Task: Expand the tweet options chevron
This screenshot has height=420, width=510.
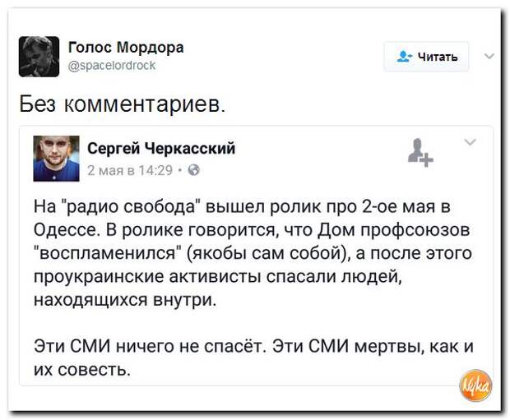Action: [489, 56]
